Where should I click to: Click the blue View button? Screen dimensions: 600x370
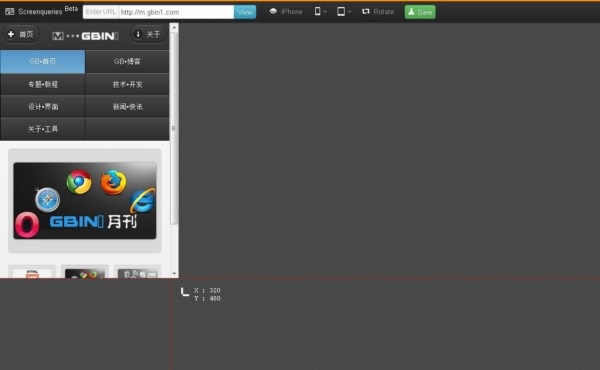pos(245,12)
